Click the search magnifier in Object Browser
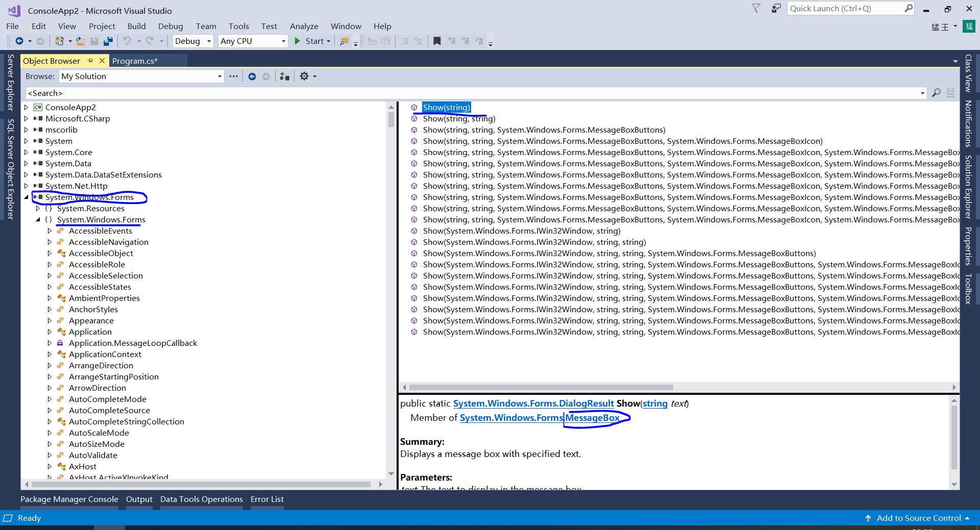This screenshot has width=980, height=530. point(936,93)
